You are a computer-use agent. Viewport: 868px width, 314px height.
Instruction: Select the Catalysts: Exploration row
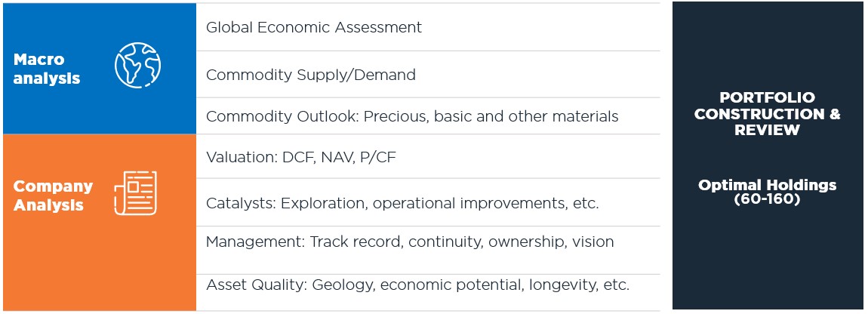pos(428,203)
